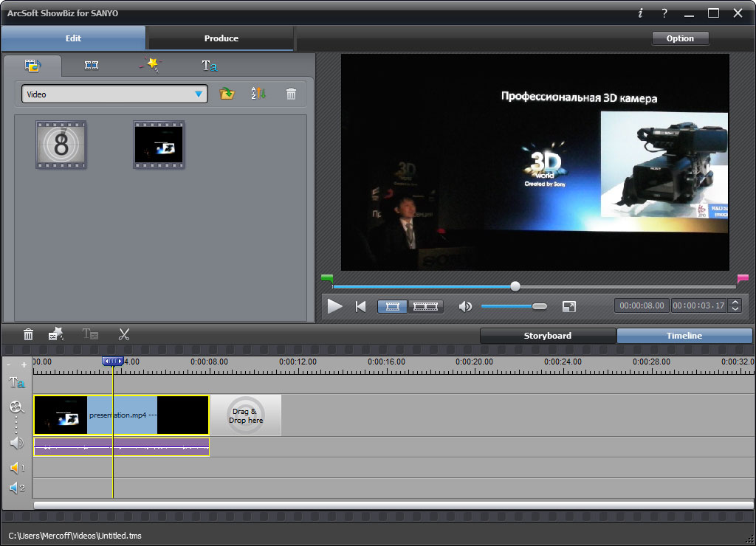The image size is (756, 546).
Task: Switch to the Produce tab
Action: [x=221, y=38]
